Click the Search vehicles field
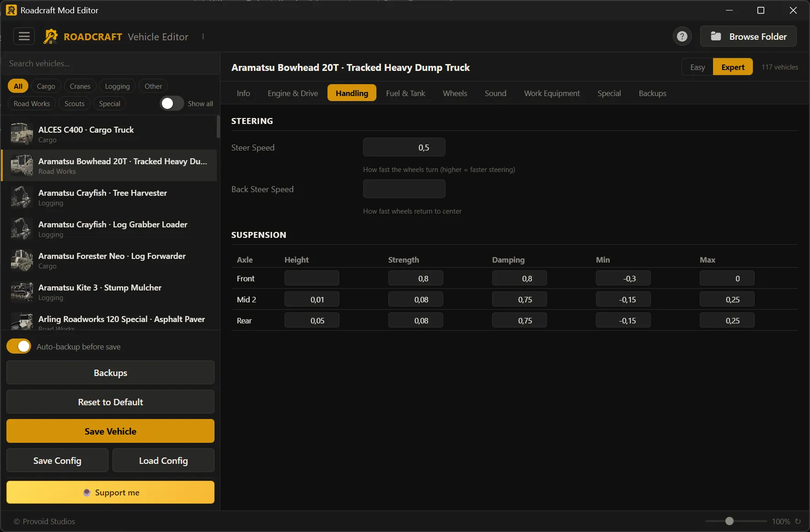Viewport: 810px width, 532px height. (110, 64)
